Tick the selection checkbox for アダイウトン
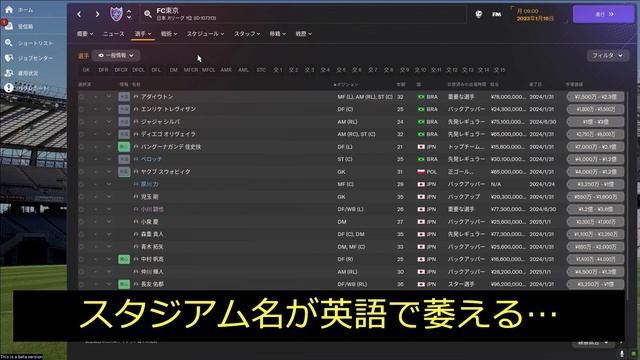 [82, 97]
